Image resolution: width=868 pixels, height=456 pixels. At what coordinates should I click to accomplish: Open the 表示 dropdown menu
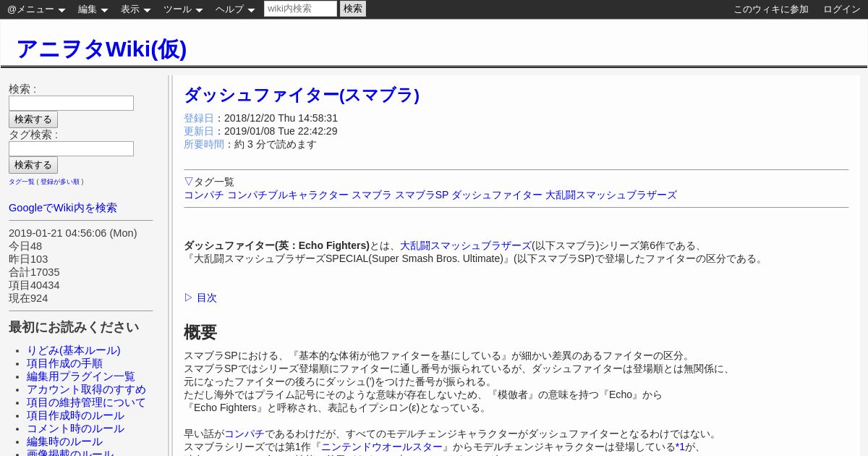pyautogui.click(x=135, y=9)
